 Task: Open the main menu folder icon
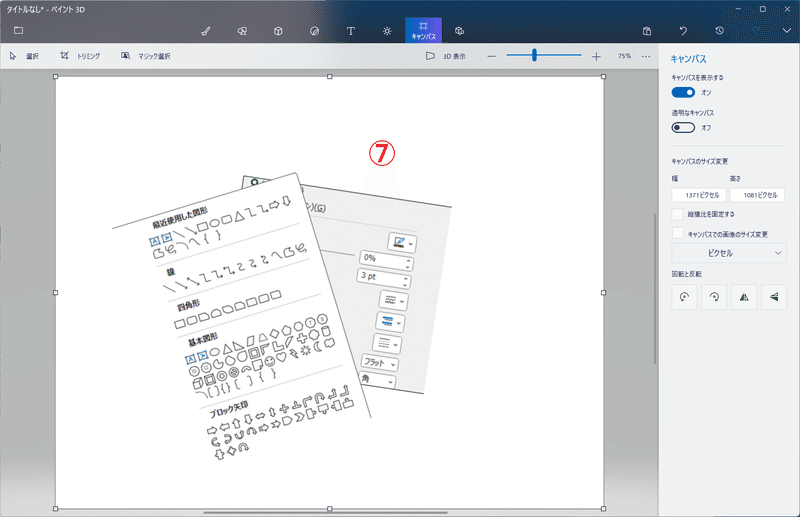[18, 30]
